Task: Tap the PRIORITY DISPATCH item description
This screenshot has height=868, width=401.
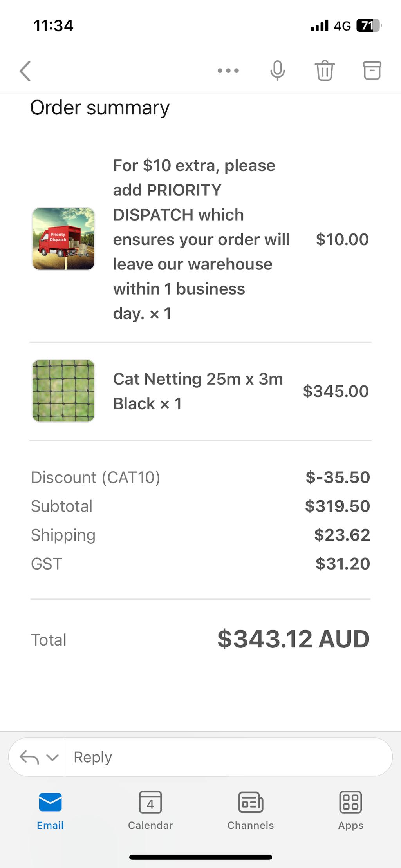Action: 201,239
